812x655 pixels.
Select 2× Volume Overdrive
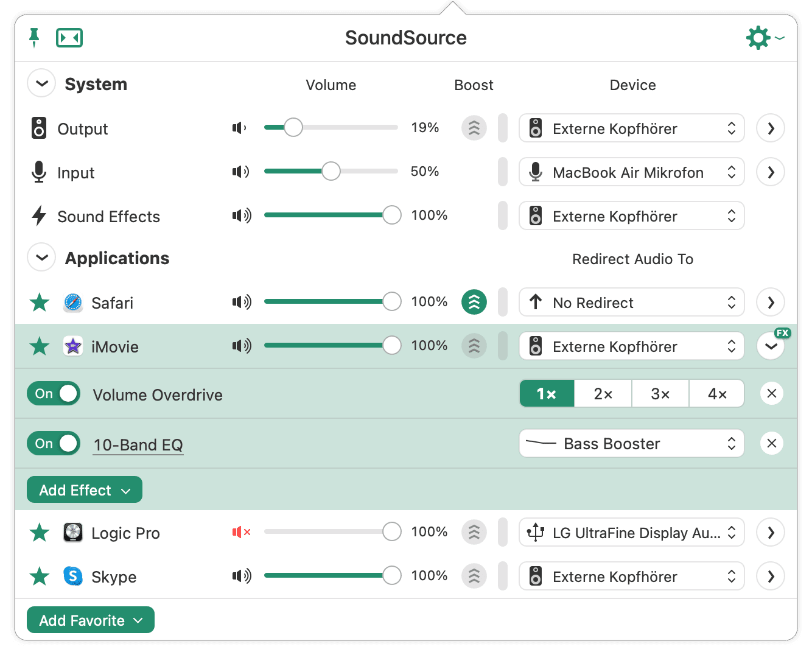pyautogui.click(x=603, y=393)
